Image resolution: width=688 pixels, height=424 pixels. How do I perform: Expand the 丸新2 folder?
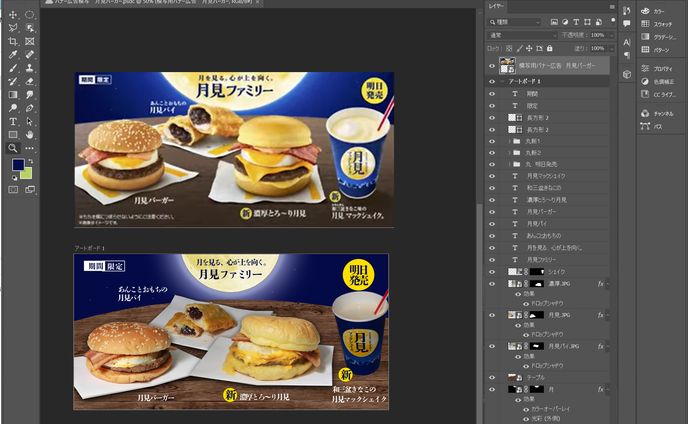pyautogui.click(x=509, y=153)
